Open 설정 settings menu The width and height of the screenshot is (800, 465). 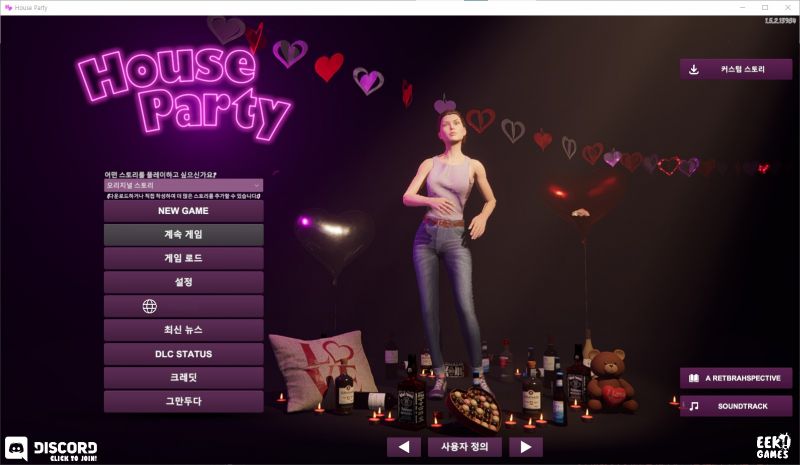183,282
